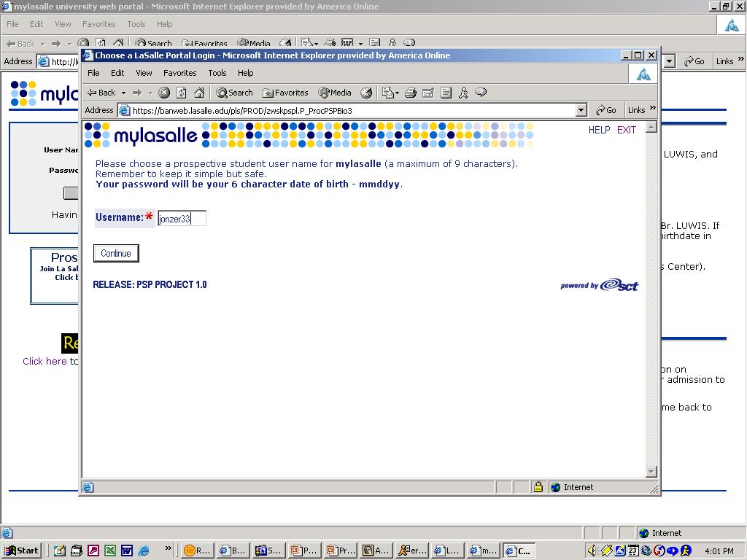Screen dimensions: 747x560
Task: Expand address dropdown in background browser window
Action: point(670,61)
